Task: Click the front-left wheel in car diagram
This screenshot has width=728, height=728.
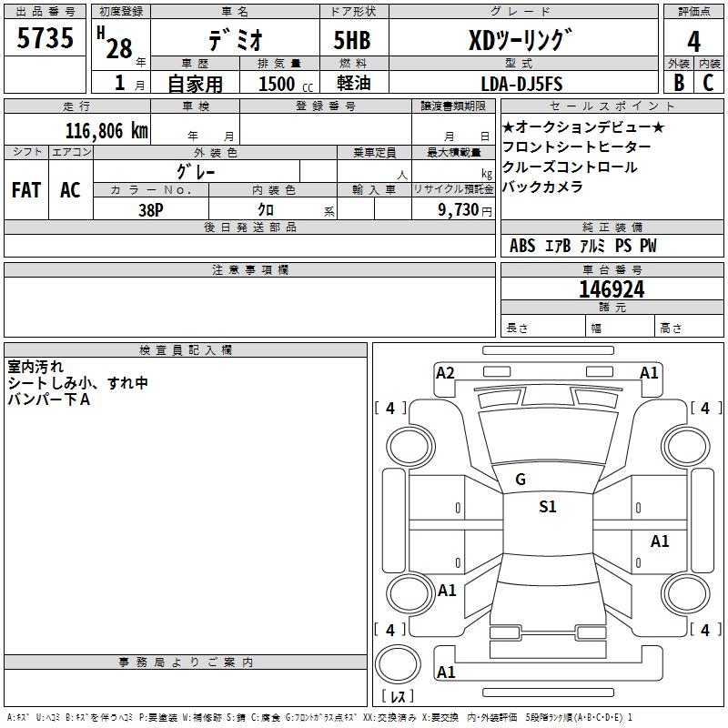Action: 410,443
